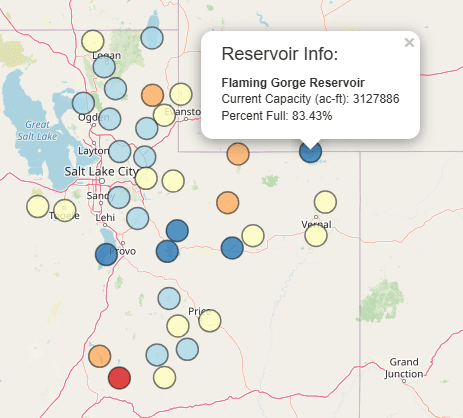Click the 'Flaming Gorge Reservoir' name in popup
463x418 pixels.
coord(293,83)
